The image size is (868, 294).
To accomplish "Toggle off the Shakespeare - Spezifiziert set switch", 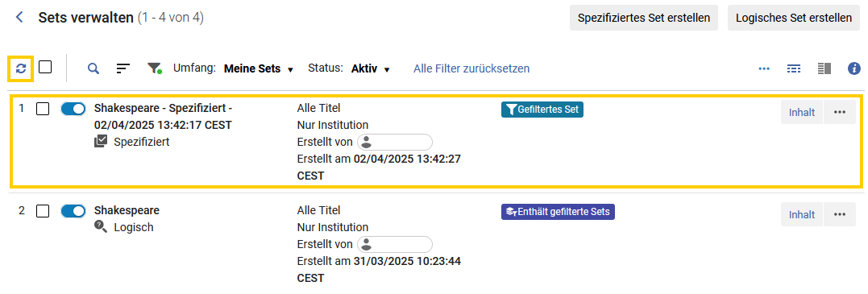I will pos(73,109).
